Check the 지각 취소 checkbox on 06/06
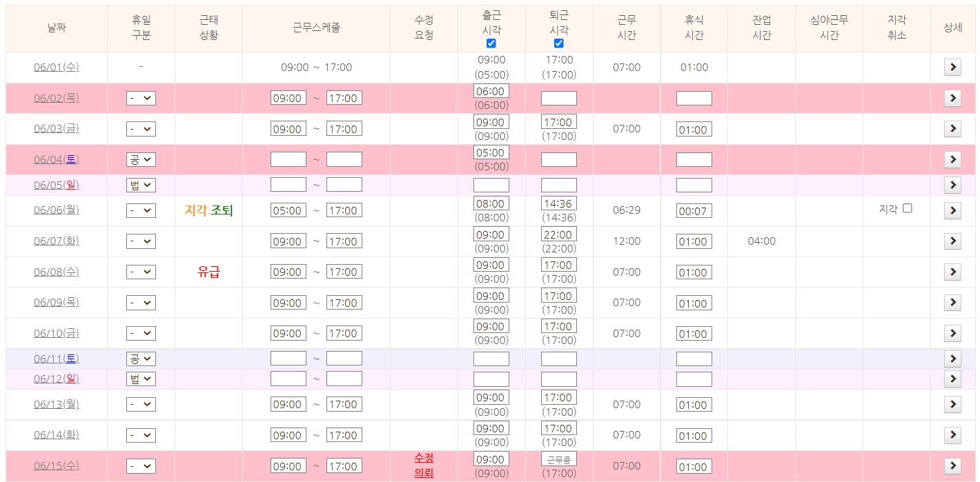 click(908, 208)
